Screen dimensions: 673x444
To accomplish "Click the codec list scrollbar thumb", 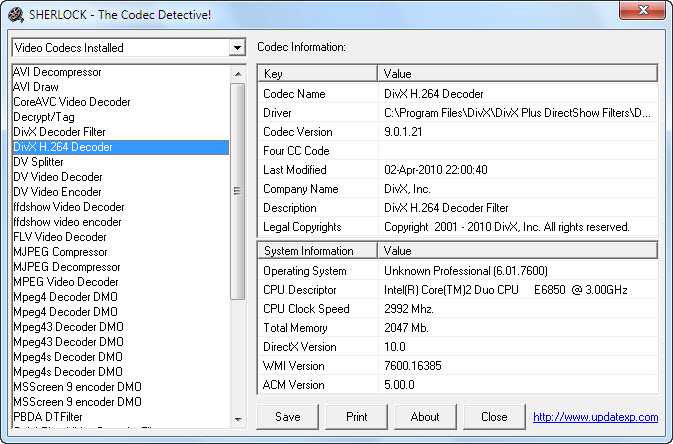I will [x=238, y=190].
